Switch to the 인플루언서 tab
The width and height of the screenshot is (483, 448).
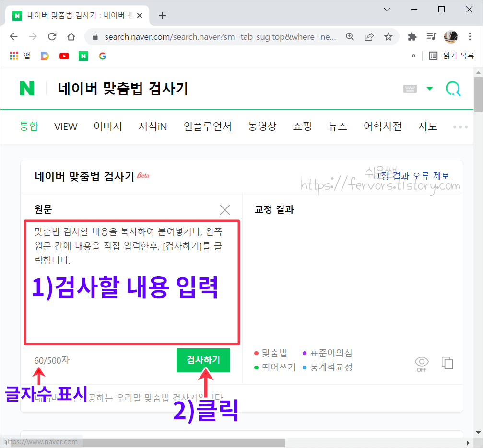[207, 126]
